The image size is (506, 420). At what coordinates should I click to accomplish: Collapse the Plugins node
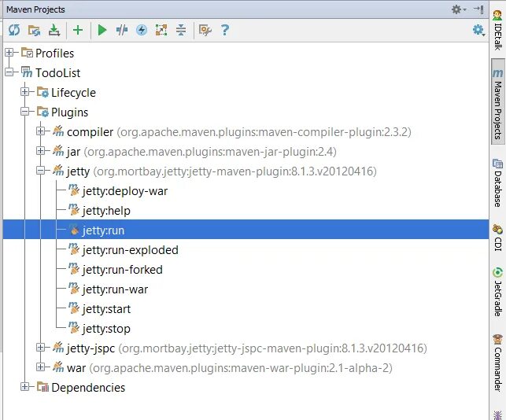coord(25,112)
